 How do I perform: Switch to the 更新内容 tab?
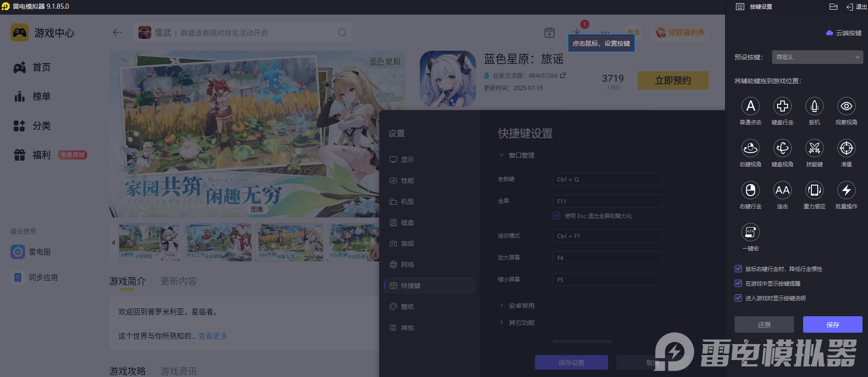pos(179,281)
